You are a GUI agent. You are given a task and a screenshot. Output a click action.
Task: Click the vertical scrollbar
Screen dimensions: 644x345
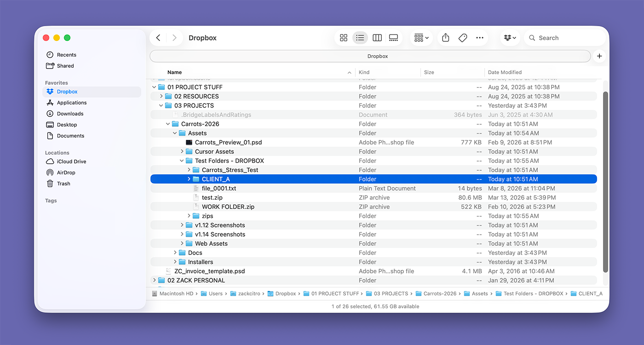605,182
